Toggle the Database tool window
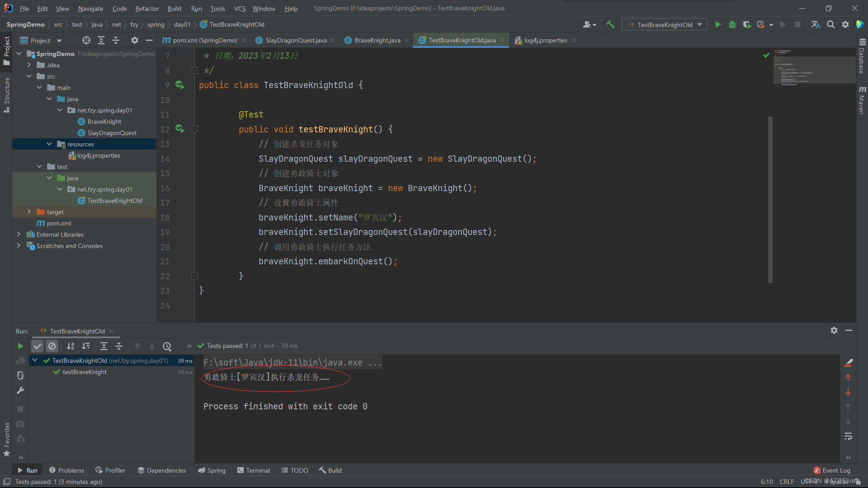Screen dimensions: 868x488 862,55
